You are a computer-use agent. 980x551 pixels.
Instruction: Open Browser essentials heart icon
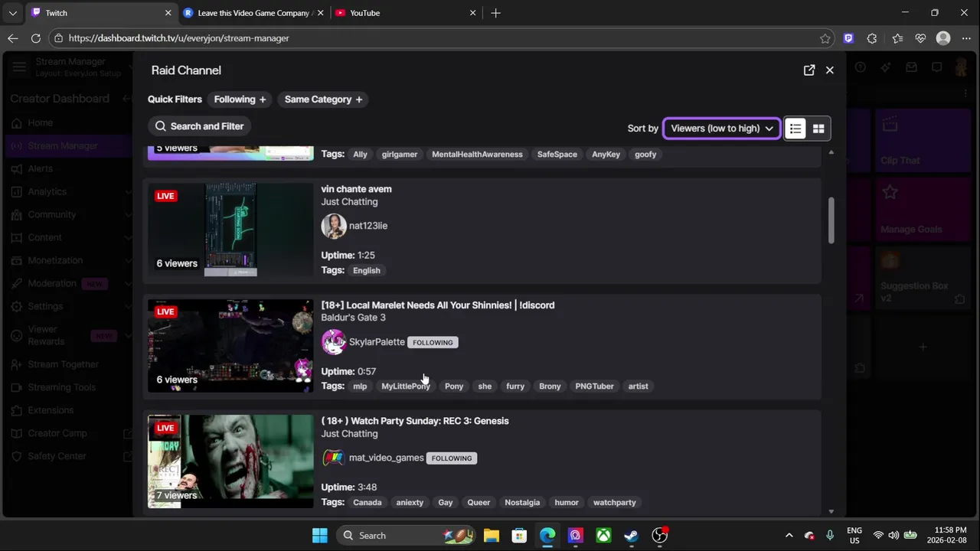pyautogui.click(x=920, y=38)
